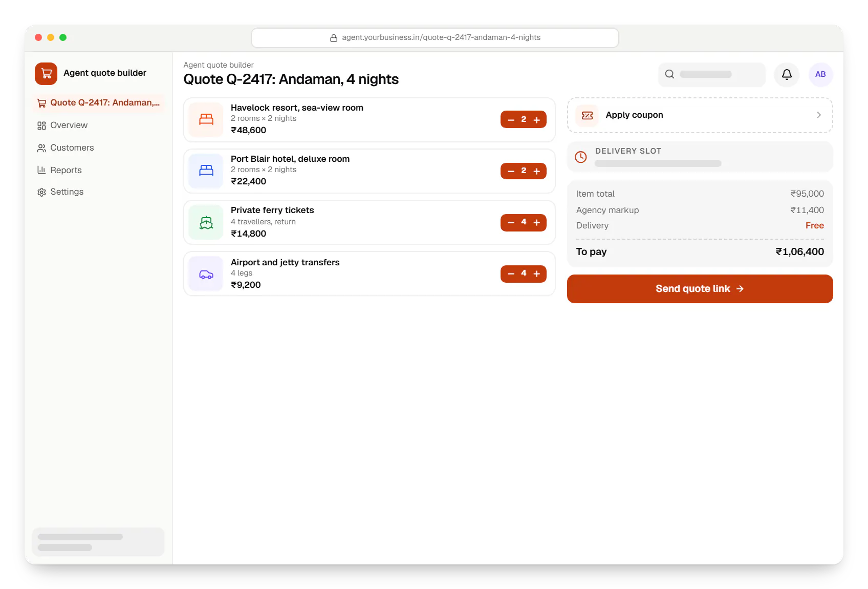Screen dimensions: 868x589
Task: Click Airport and jetty transfers title
Action: tap(285, 262)
